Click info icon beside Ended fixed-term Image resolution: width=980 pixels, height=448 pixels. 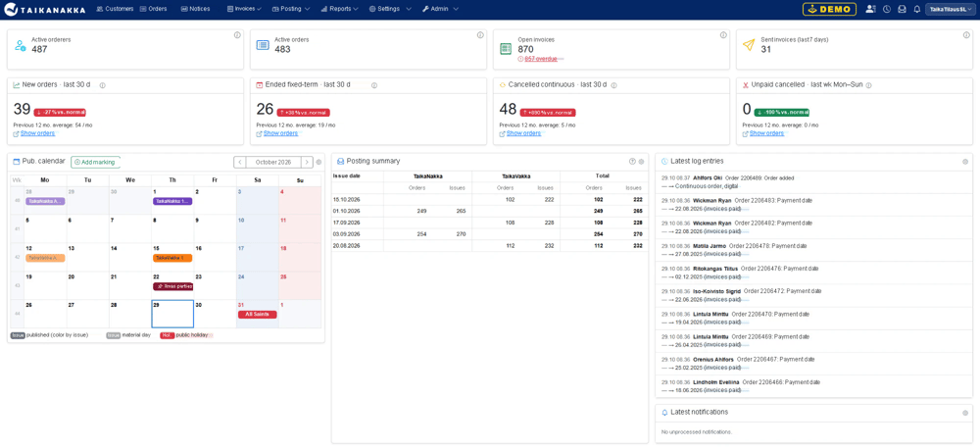click(374, 85)
